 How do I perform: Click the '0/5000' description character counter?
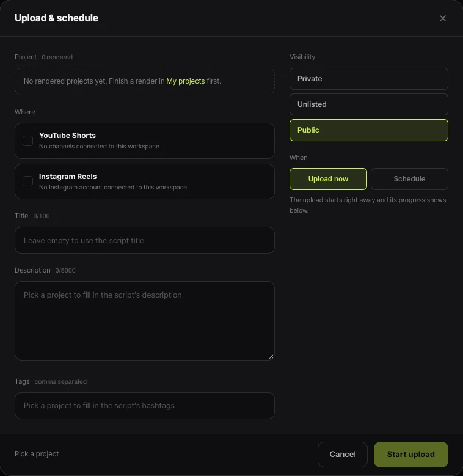(x=65, y=270)
